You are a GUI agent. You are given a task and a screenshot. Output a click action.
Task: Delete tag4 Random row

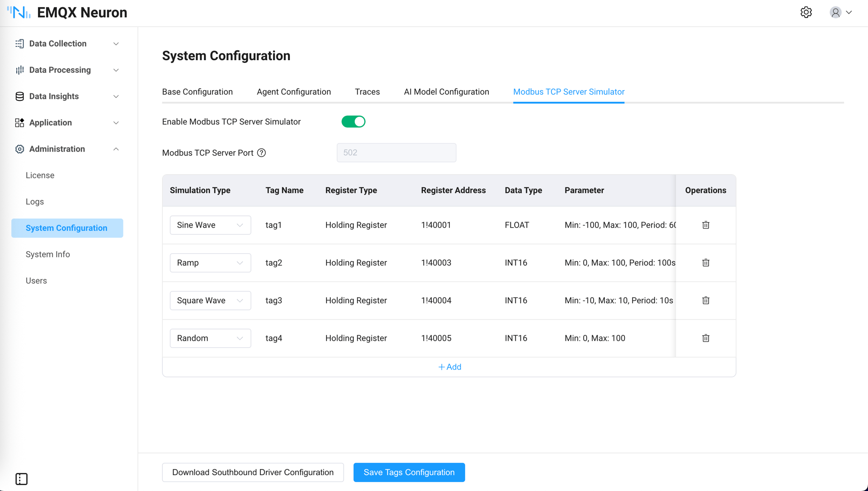(705, 338)
